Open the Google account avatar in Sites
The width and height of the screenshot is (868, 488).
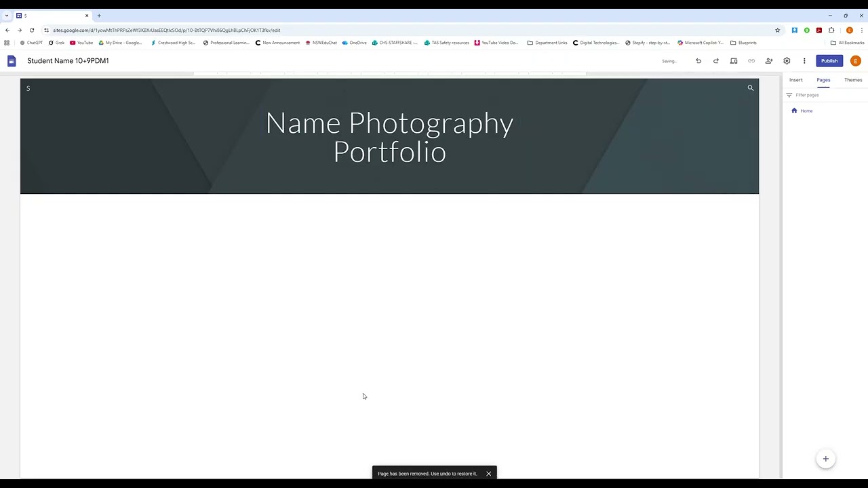[x=856, y=61]
